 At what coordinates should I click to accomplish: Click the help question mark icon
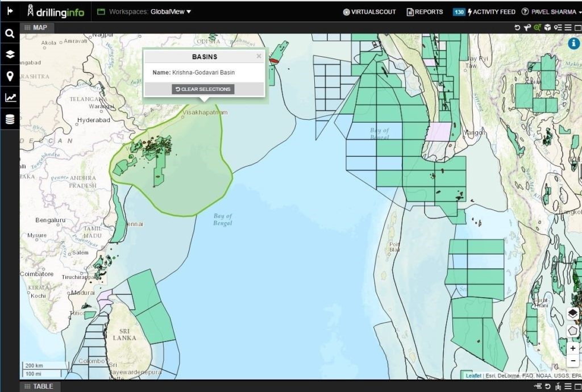pyautogui.click(x=525, y=11)
